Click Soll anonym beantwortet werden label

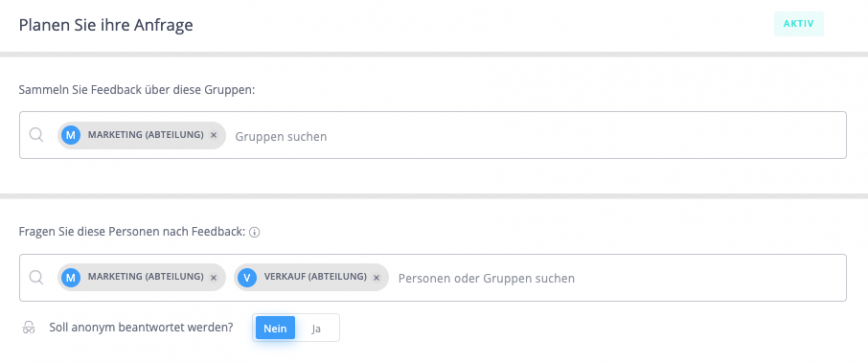141,327
